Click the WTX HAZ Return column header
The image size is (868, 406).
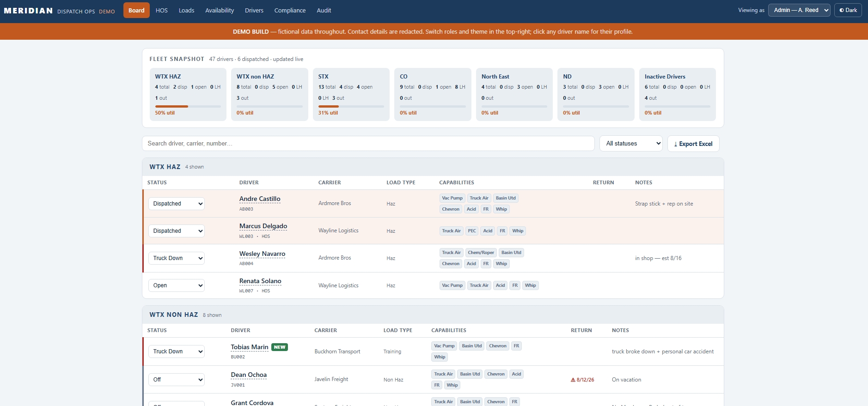(603, 182)
